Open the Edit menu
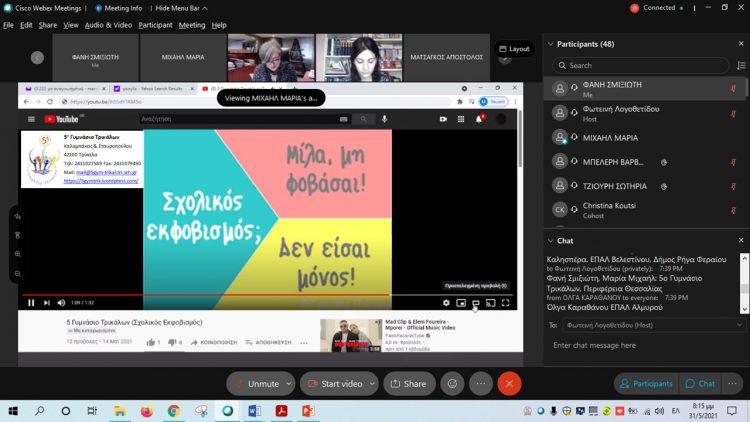750x422 pixels. [26, 25]
